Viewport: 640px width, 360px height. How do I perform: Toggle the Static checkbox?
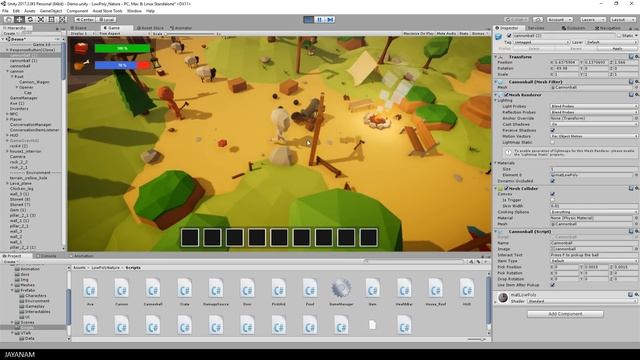[619, 36]
